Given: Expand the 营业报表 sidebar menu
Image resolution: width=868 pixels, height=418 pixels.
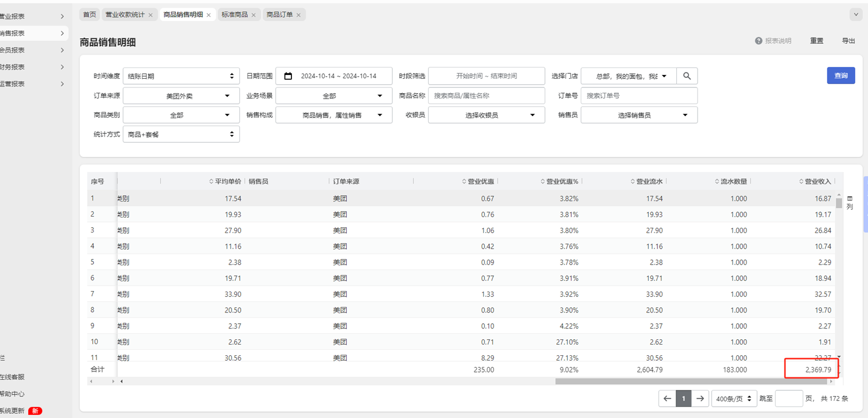Looking at the screenshot, I should (x=33, y=17).
